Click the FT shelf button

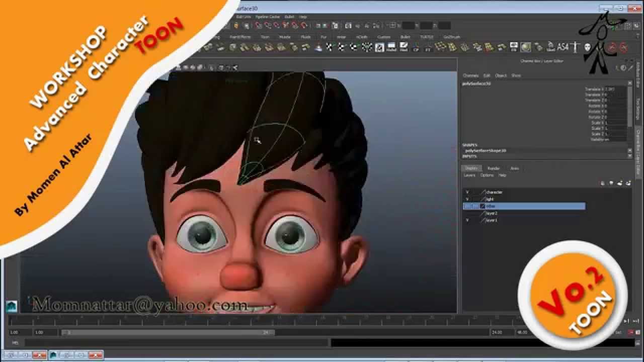click(x=428, y=48)
